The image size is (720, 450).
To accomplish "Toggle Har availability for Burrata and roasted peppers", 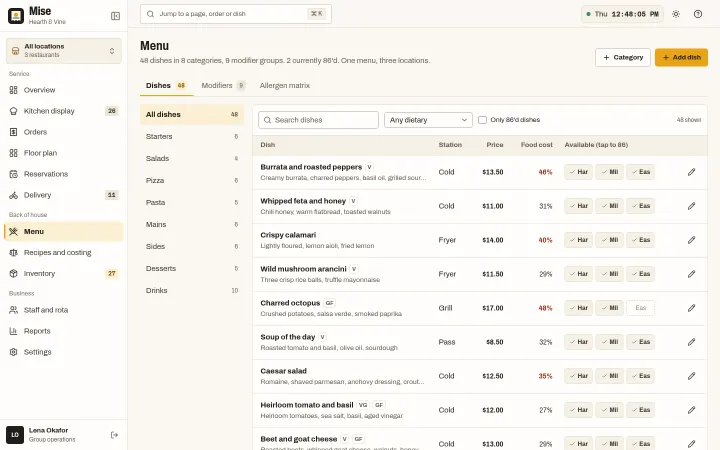I will (x=579, y=172).
